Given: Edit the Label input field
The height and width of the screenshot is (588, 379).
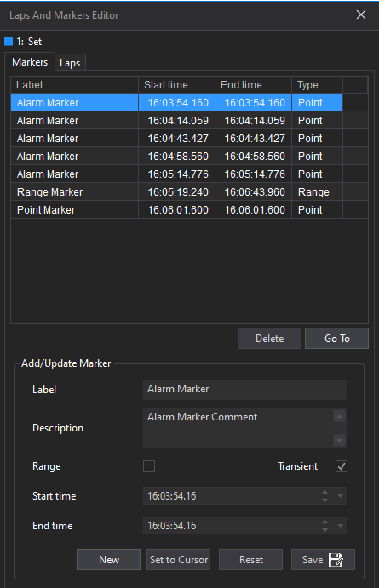Looking at the screenshot, I should 245,389.
